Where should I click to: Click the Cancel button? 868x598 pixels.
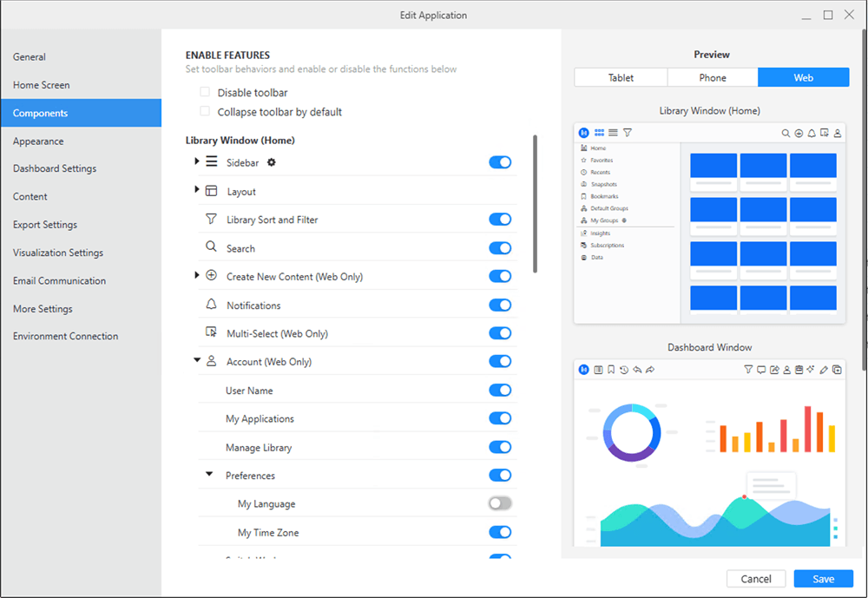pyautogui.click(x=755, y=579)
